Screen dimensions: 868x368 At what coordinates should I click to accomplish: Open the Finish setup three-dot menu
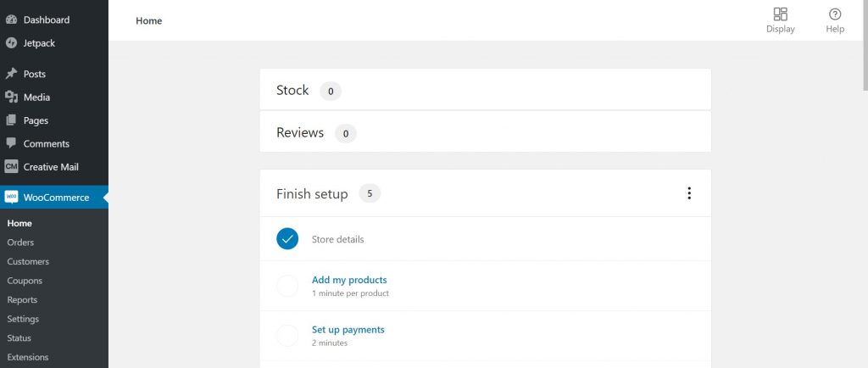(x=688, y=193)
